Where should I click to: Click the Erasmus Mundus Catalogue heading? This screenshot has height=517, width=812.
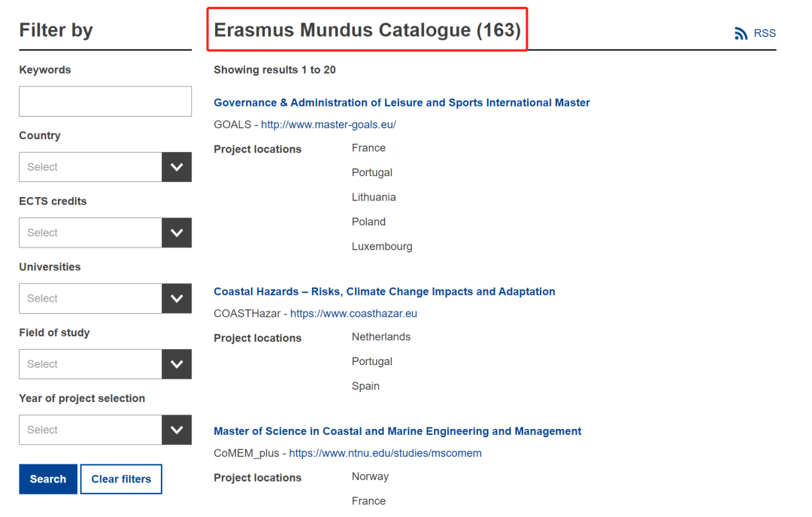367,30
